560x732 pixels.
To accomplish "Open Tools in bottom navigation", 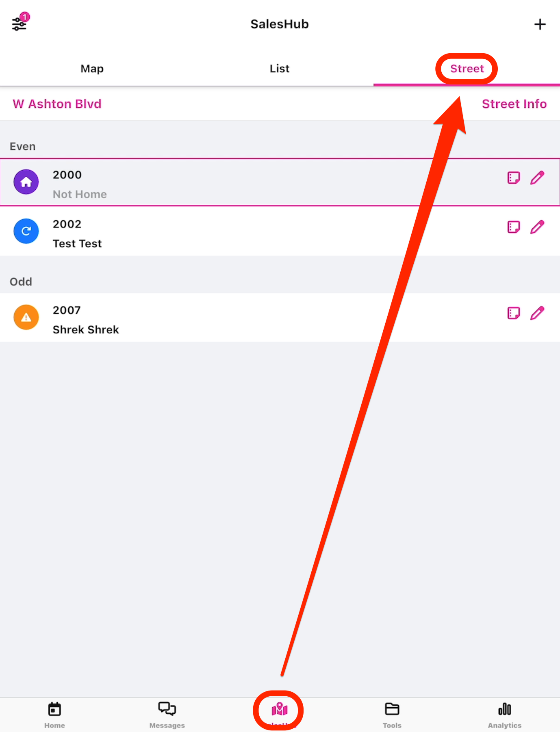I will click(392, 715).
